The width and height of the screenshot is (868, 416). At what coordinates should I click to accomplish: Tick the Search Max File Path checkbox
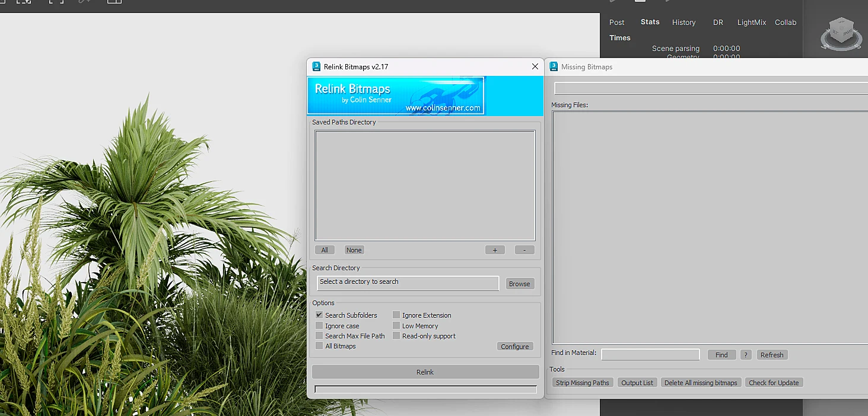tap(319, 336)
